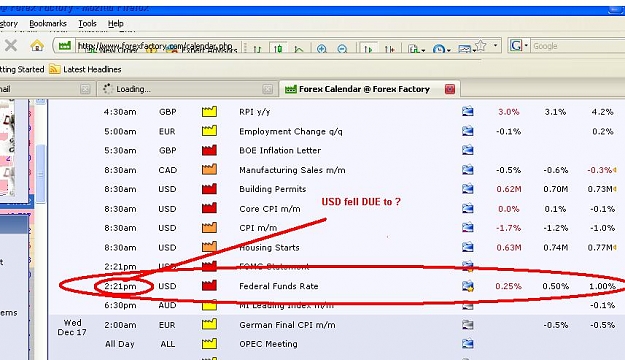This screenshot has height=360, width=625.
Task: Click the RPI y/y previous value 4.2%
Action: click(602, 112)
